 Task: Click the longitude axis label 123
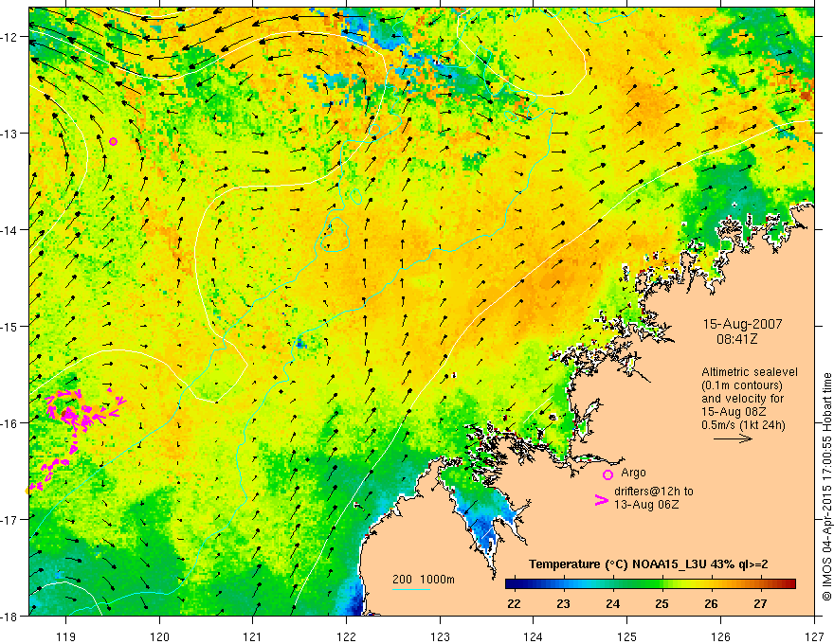[440, 637]
